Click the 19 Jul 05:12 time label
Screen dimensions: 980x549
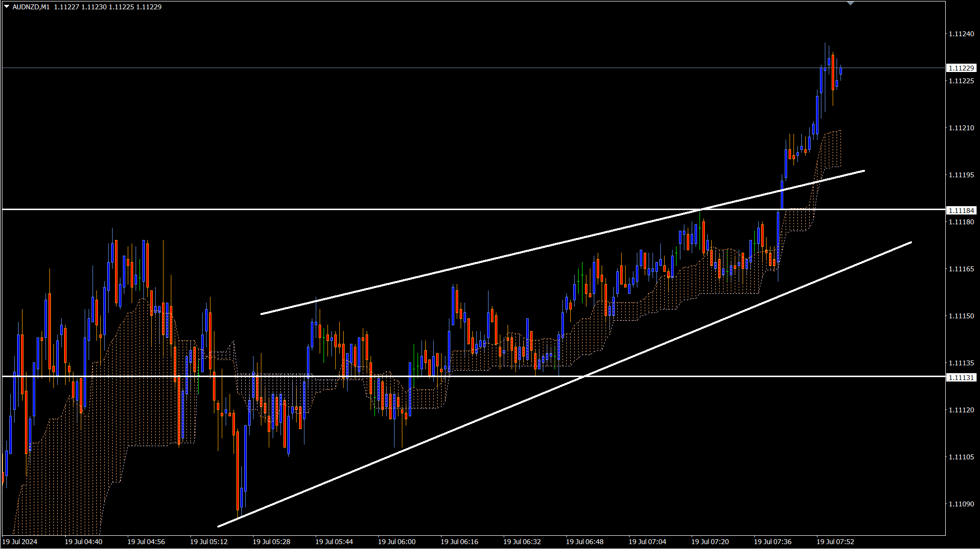point(209,542)
